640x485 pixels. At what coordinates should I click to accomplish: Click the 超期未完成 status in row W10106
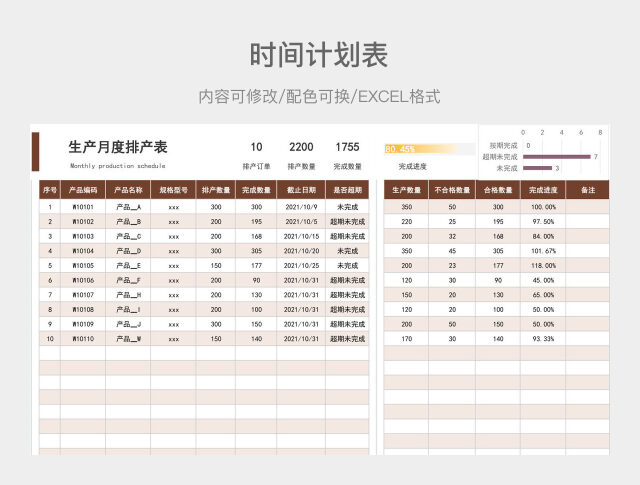pos(347,280)
